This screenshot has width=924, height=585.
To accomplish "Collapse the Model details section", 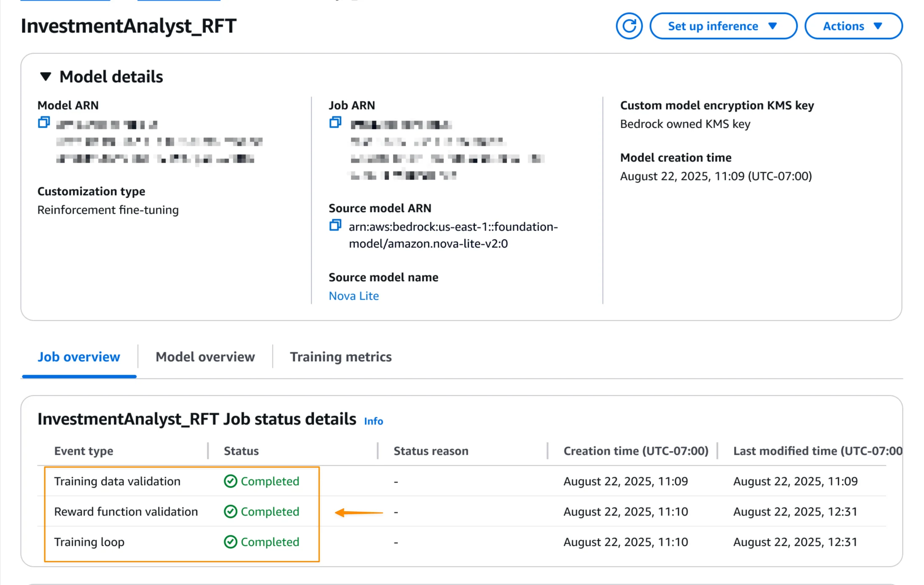I will tap(45, 77).
